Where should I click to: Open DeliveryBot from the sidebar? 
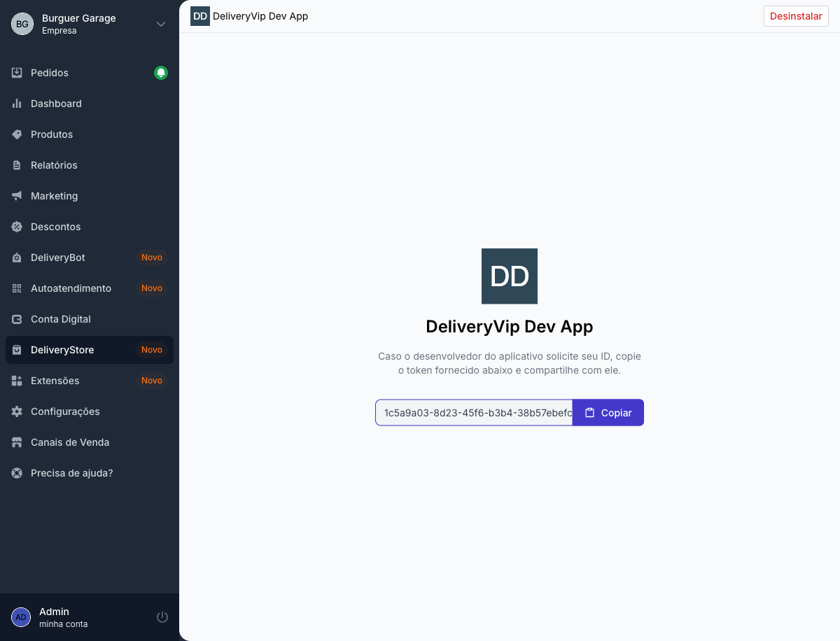pos(90,258)
